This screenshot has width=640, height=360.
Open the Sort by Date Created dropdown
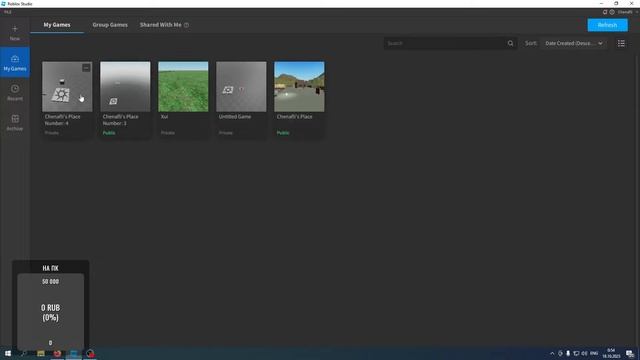click(573, 43)
